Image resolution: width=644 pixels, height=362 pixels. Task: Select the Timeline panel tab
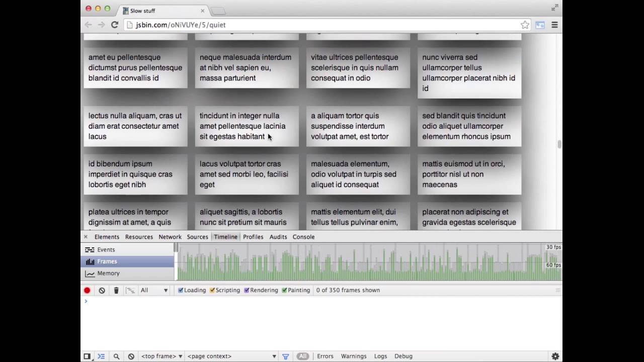[x=225, y=237]
